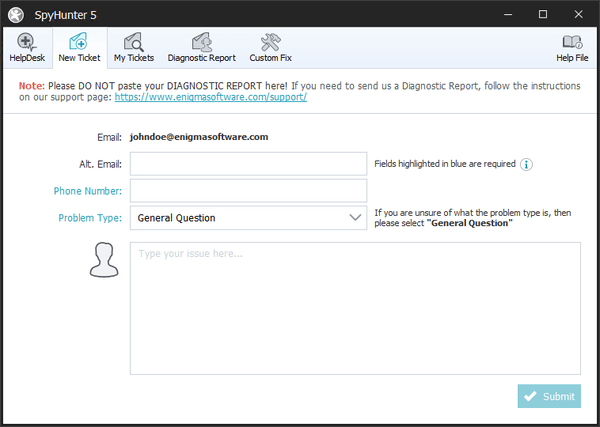Viewport: 600px width, 427px height.
Task: Focus the Phone Number input field
Action: click(248, 191)
